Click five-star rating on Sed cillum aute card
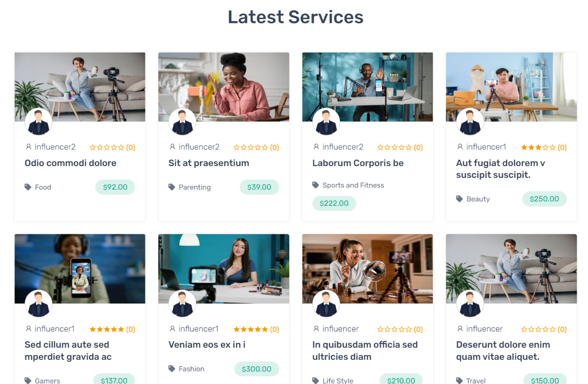Screen dimensions: 588x384 106,329
